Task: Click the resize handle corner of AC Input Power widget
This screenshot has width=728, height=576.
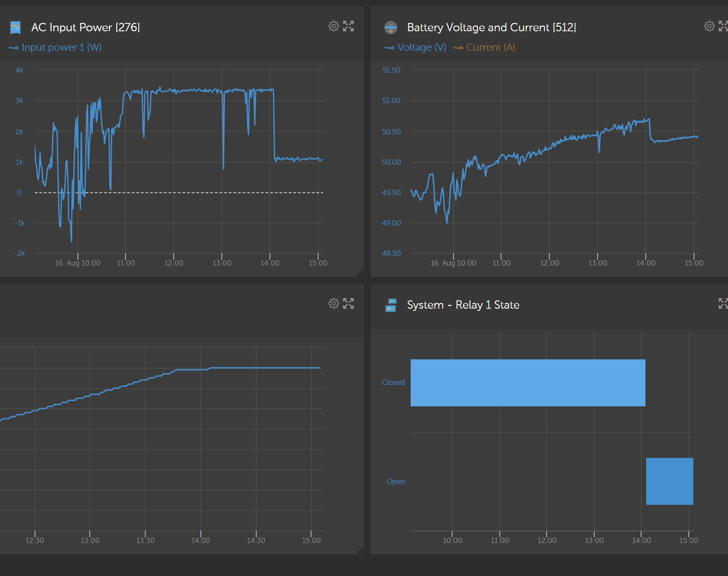Action: tap(360, 273)
